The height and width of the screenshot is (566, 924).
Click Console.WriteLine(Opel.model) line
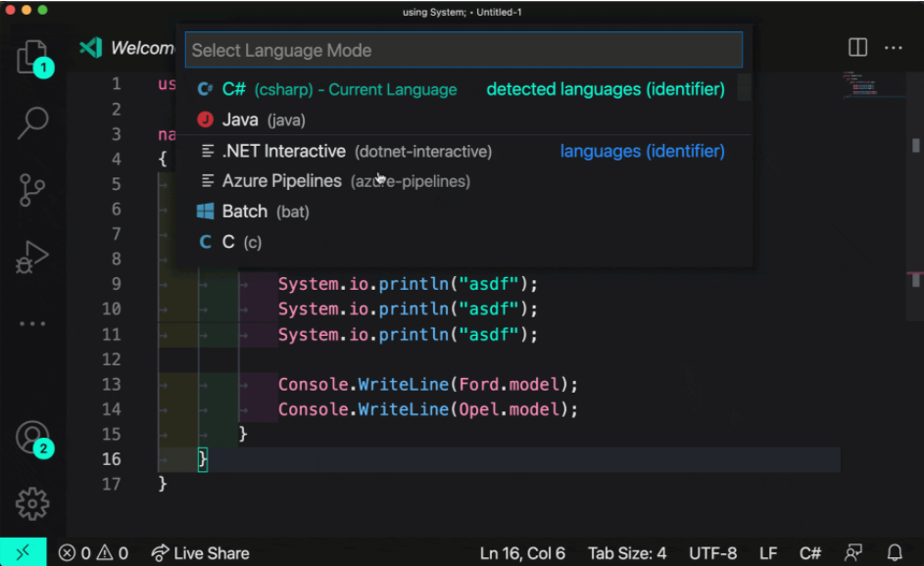428,408
